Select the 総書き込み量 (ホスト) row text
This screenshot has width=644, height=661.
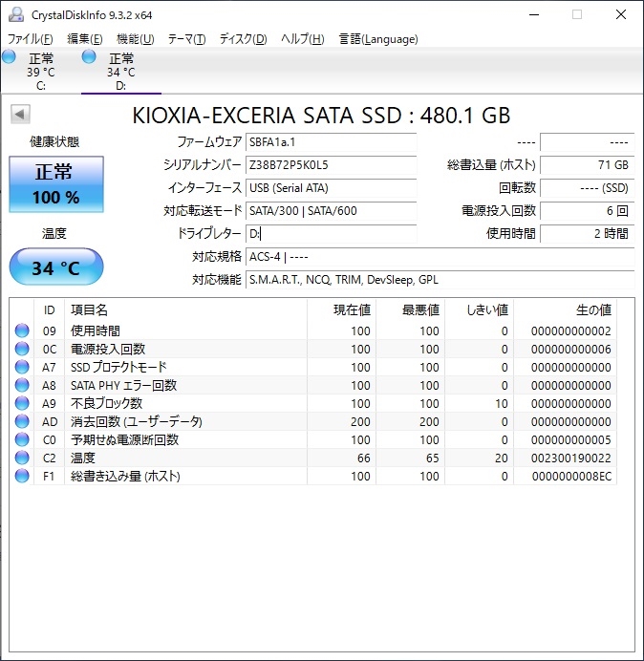point(125,476)
